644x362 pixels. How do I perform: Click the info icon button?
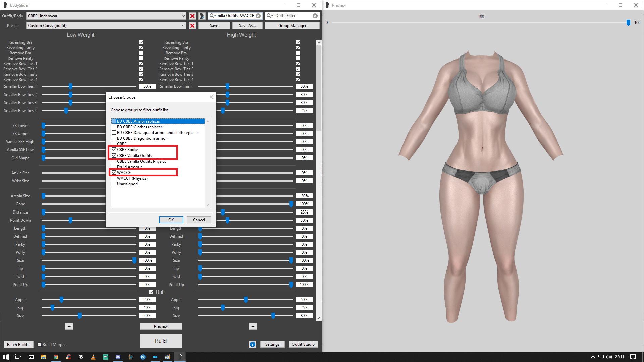[x=252, y=344]
